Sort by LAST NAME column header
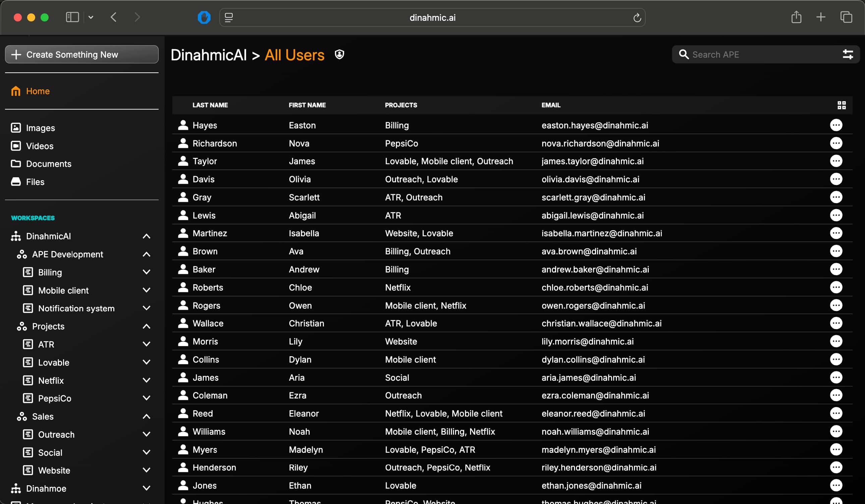 (210, 105)
